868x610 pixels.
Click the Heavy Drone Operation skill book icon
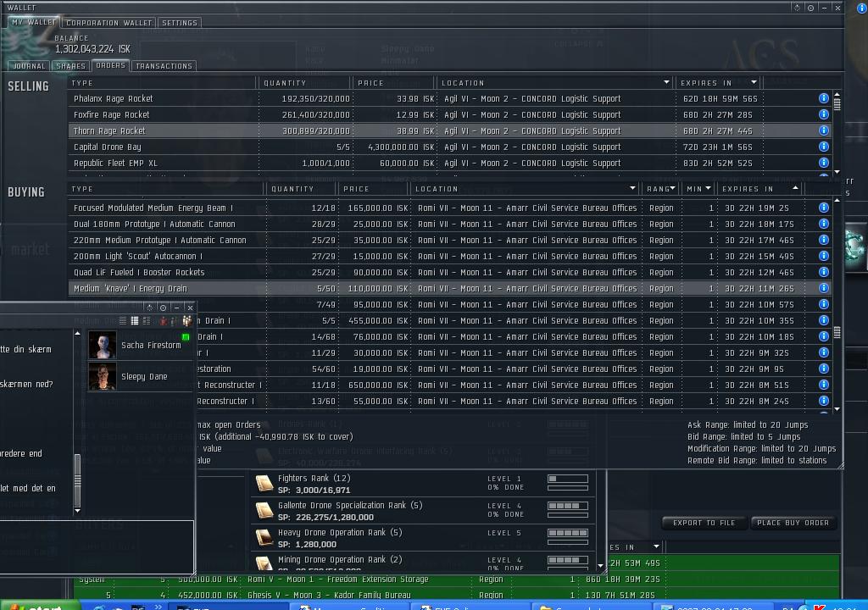pos(264,537)
